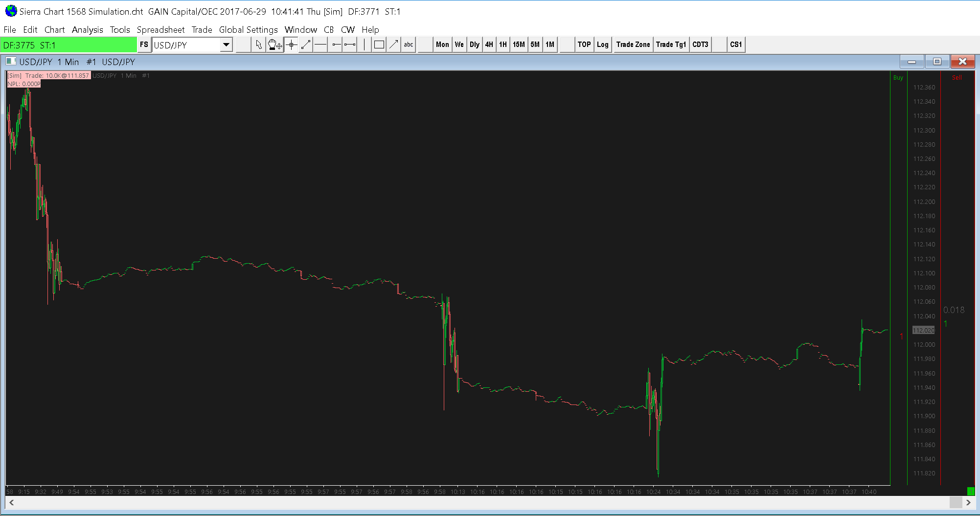The width and height of the screenshot is (980, 516).
Task: Pick the rectangle drawing tool
Action: pyautogui.click(x=379, y=45)
